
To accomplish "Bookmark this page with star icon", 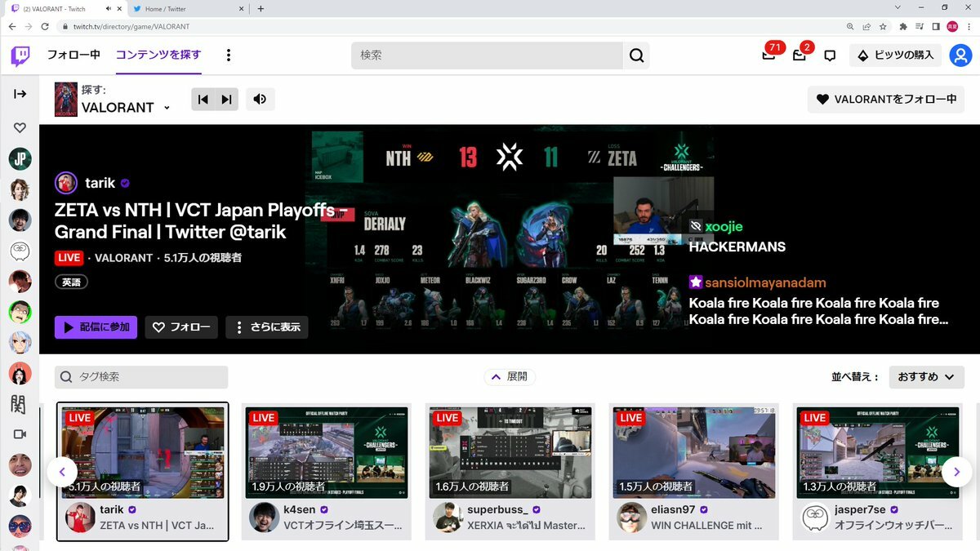I will click(883, 26).
